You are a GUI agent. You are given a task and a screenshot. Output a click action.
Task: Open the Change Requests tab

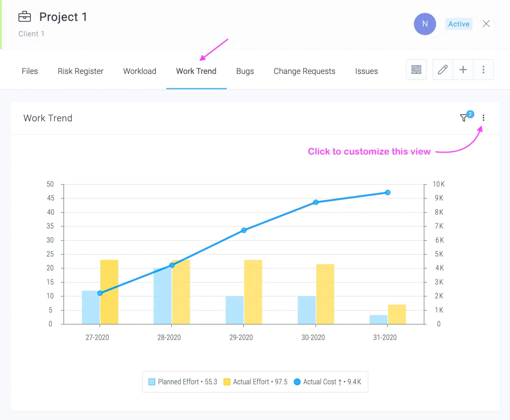click(x=304, y=71)
